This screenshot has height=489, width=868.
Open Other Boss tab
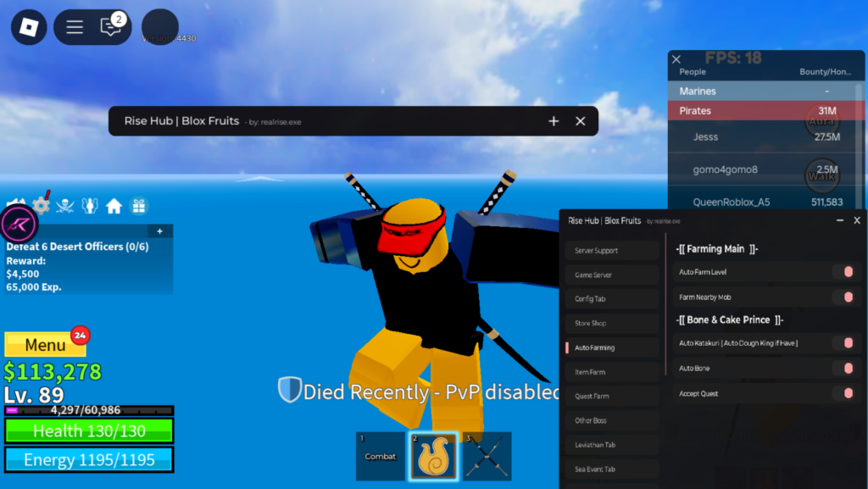[612, 420]
